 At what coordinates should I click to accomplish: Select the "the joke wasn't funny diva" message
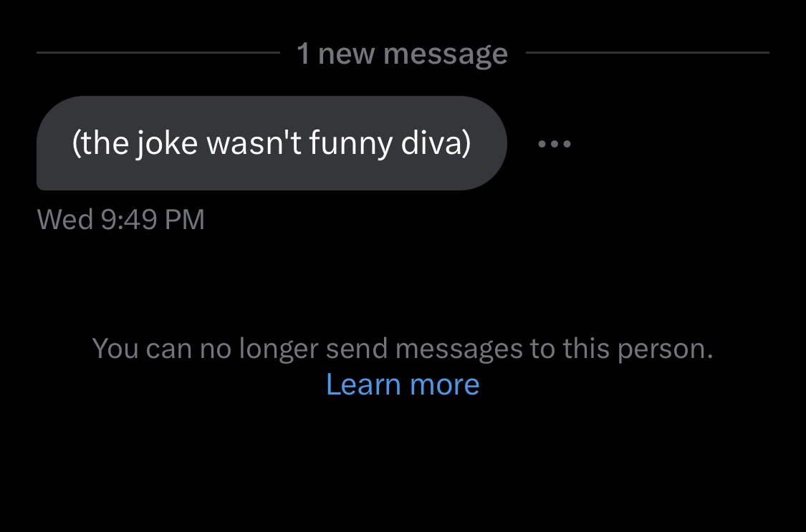(x=272, y=143)
